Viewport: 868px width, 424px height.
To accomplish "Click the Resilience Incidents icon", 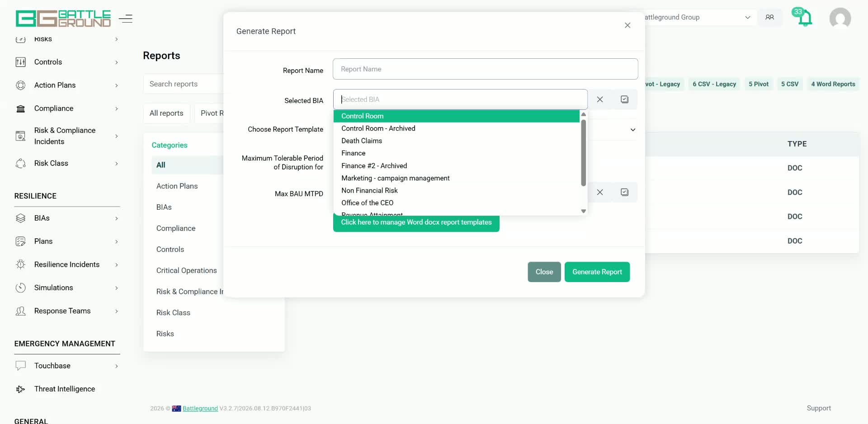I will point(20,264).
